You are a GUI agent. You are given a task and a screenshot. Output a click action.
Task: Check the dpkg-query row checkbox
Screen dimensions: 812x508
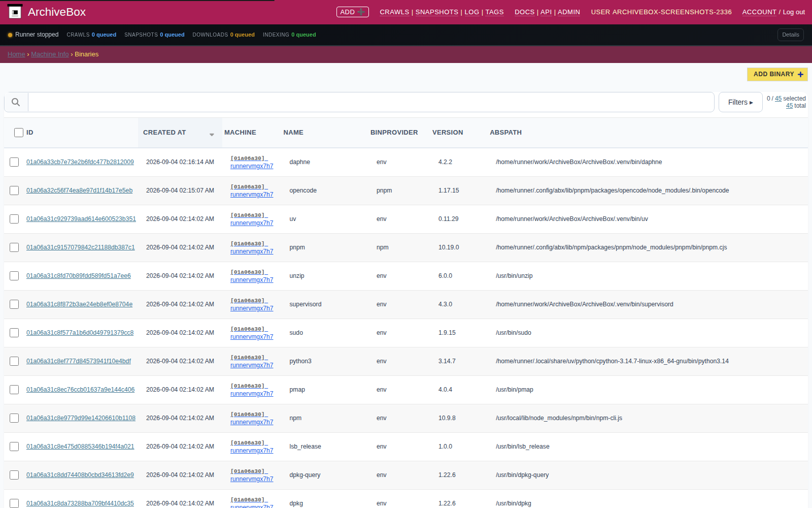(x=14, y=475)
